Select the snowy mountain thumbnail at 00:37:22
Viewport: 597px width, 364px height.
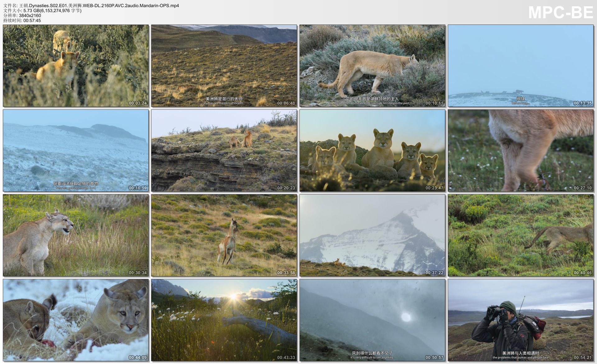click(372, 235)
